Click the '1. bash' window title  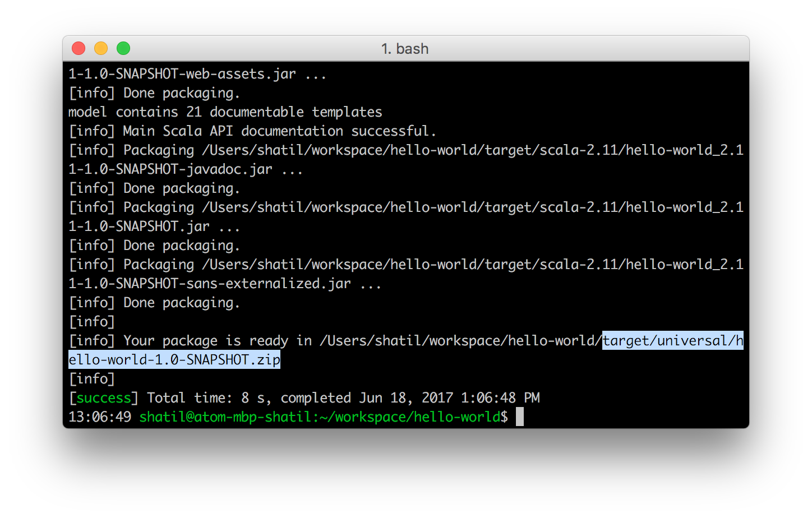point(405,49)
